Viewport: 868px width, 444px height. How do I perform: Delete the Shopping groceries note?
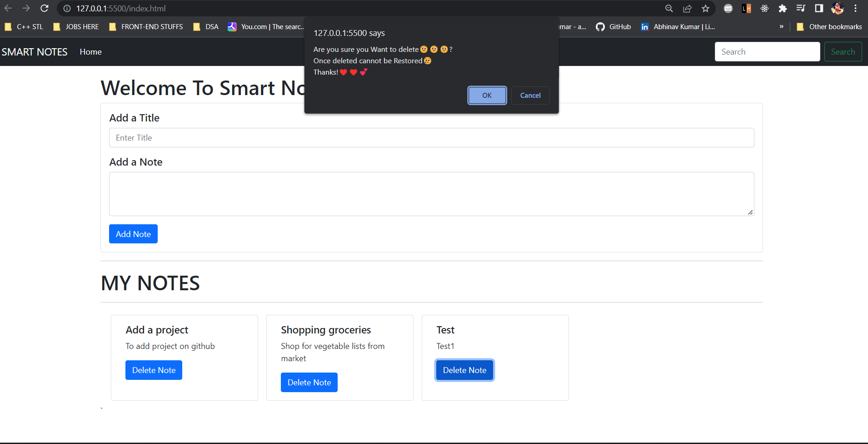(x=309, y=382)
